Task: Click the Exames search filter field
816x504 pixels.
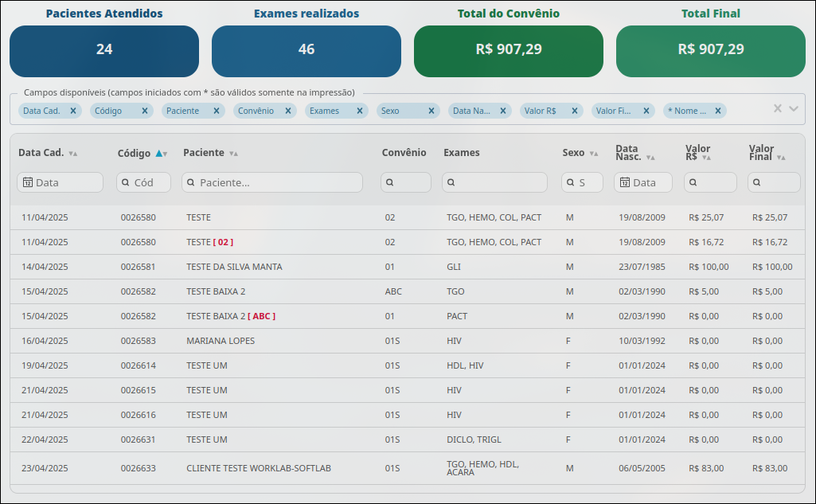Action: click(494, 182)
